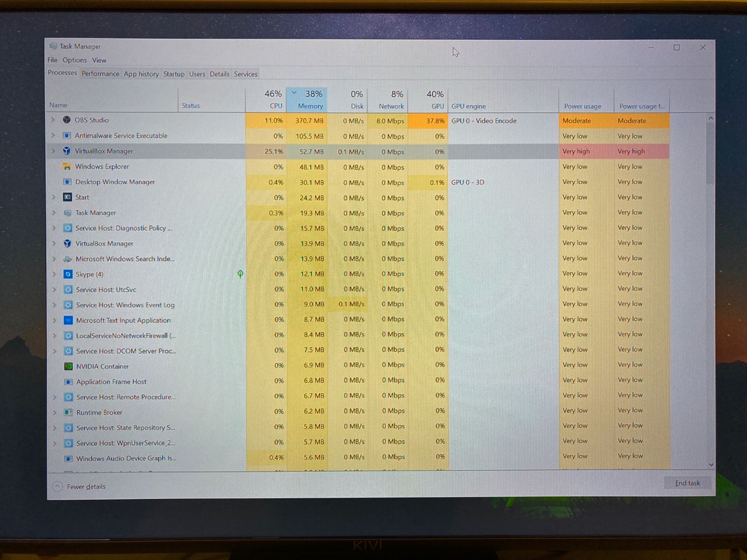This screenshot has height=560, width=747.
Task: Expand the Task Manager process row
Action: coord(54,212)
